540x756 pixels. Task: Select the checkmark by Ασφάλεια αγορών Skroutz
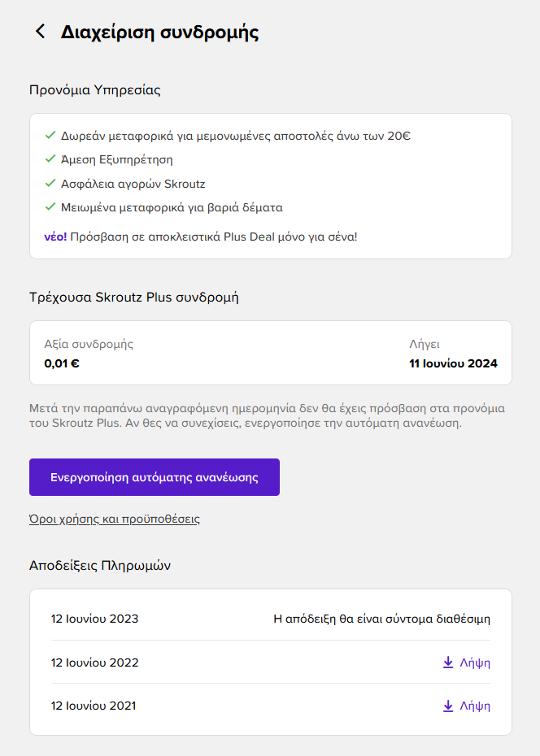tap(50, 183)
